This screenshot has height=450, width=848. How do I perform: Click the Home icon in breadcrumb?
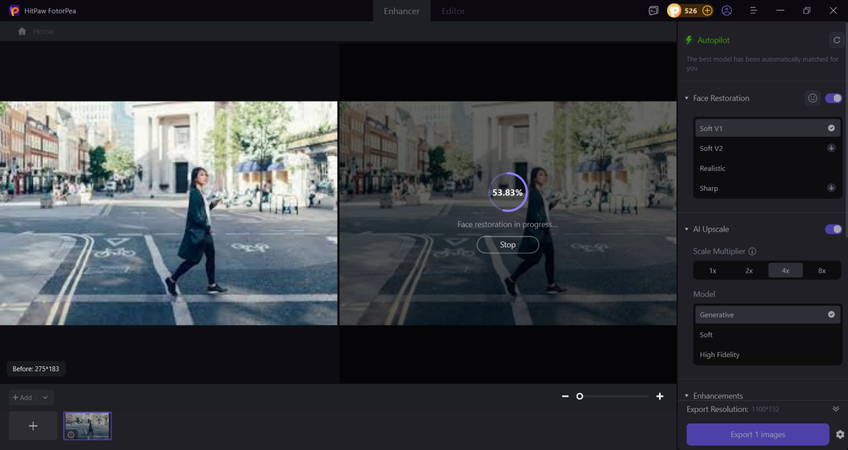click(22, 31)
